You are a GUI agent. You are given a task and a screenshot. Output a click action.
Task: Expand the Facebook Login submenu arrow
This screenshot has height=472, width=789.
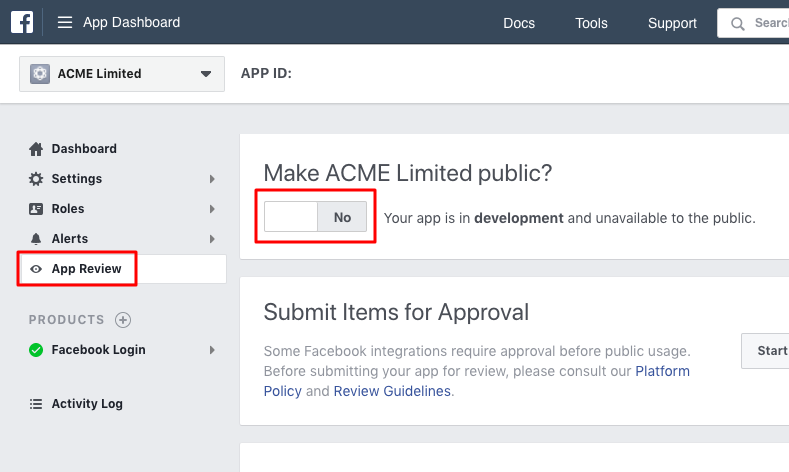pos(212,350)
